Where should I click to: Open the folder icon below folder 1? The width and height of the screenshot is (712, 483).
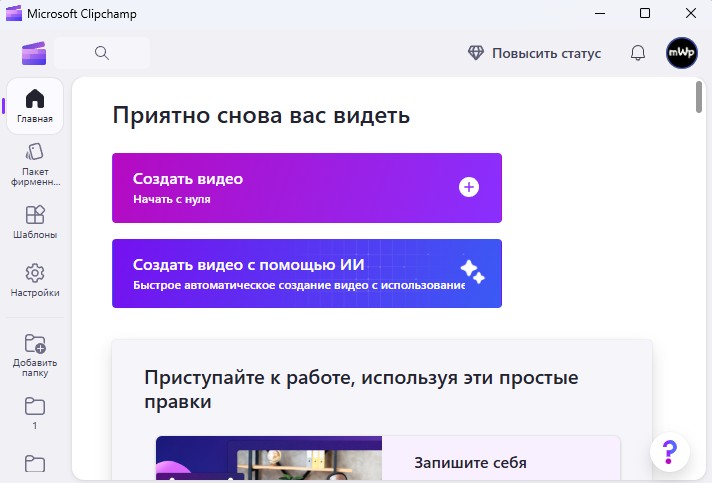pos(35,464)
